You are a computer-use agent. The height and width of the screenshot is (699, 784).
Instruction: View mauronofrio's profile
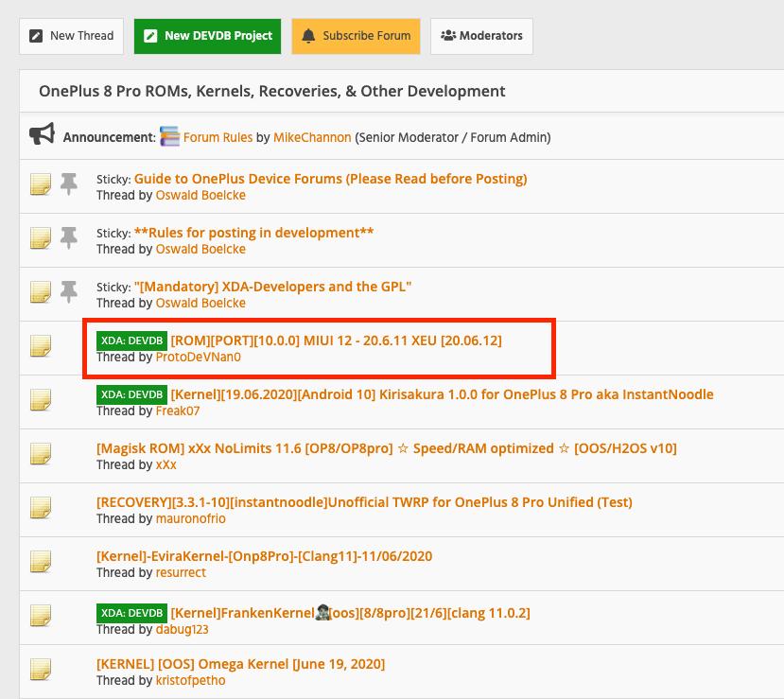190,519
